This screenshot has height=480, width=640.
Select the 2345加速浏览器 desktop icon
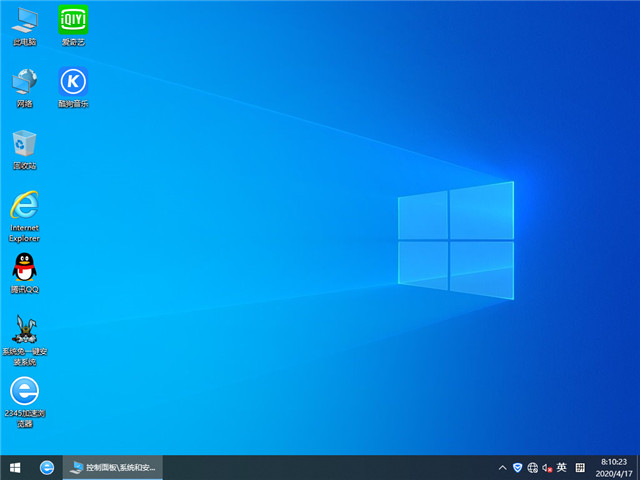pyautogui.click(x=24, y=402)
